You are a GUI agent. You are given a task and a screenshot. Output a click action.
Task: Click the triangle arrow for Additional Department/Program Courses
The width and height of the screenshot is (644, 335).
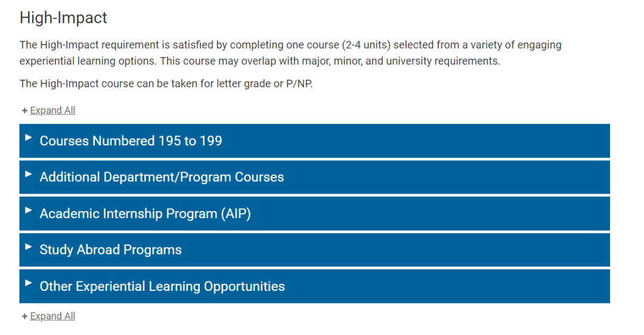pos(29,174)
